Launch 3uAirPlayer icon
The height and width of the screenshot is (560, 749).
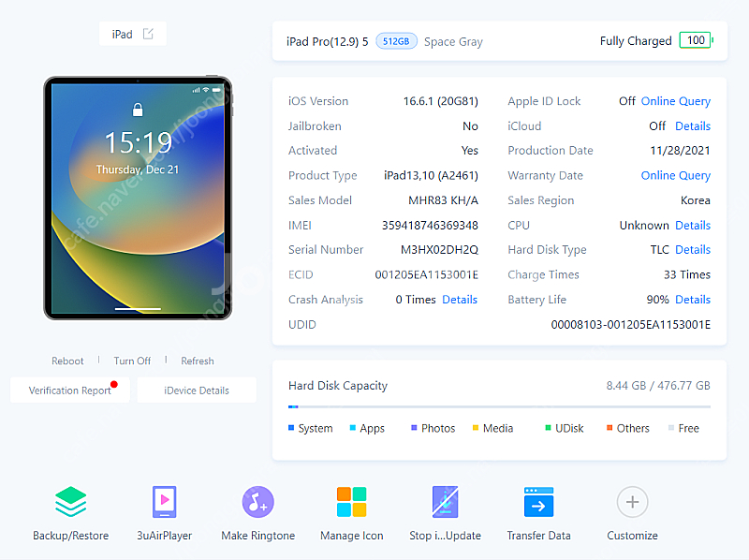165,502
